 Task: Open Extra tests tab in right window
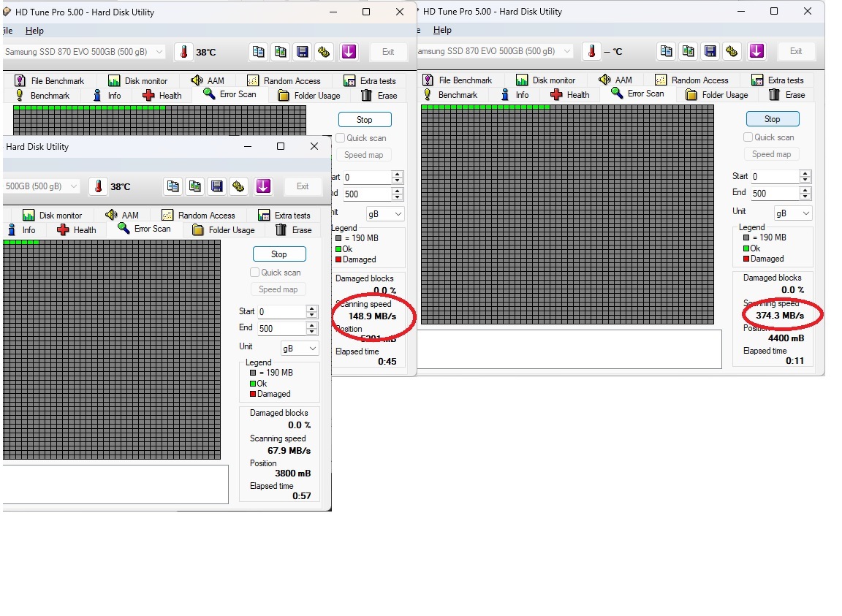pos(778,80)
